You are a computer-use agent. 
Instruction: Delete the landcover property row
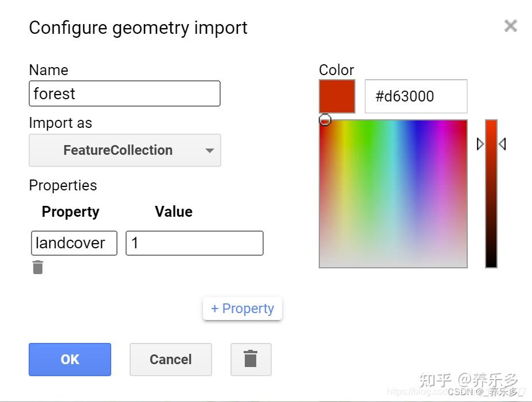(x=38, y=267)
